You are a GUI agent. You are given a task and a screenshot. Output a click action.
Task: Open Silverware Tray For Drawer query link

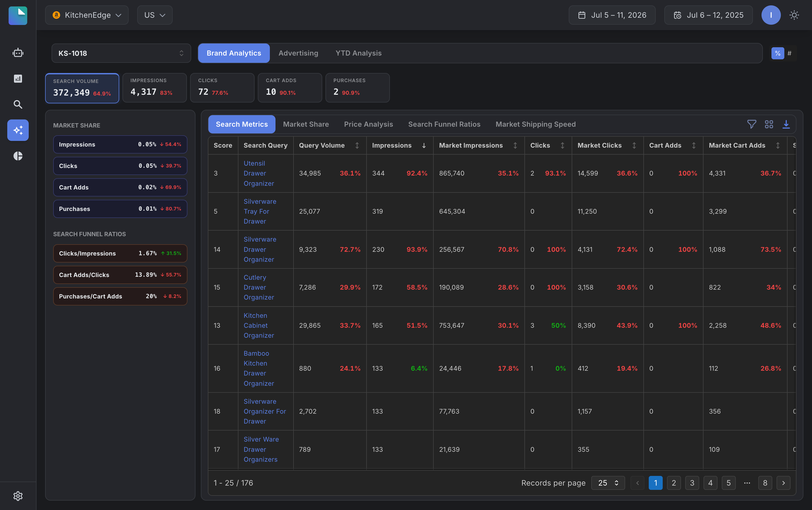click(260, 211)
